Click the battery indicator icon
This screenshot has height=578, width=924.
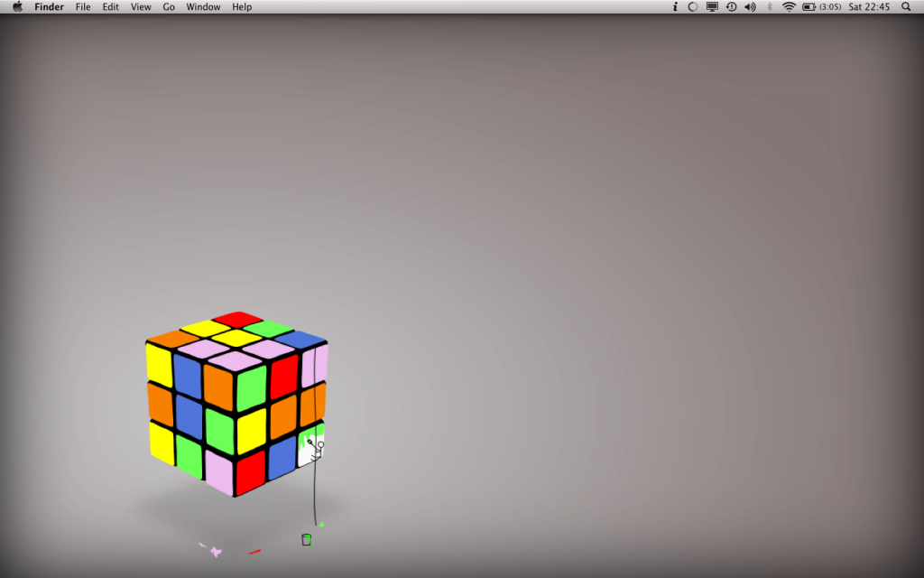[810, 7]
